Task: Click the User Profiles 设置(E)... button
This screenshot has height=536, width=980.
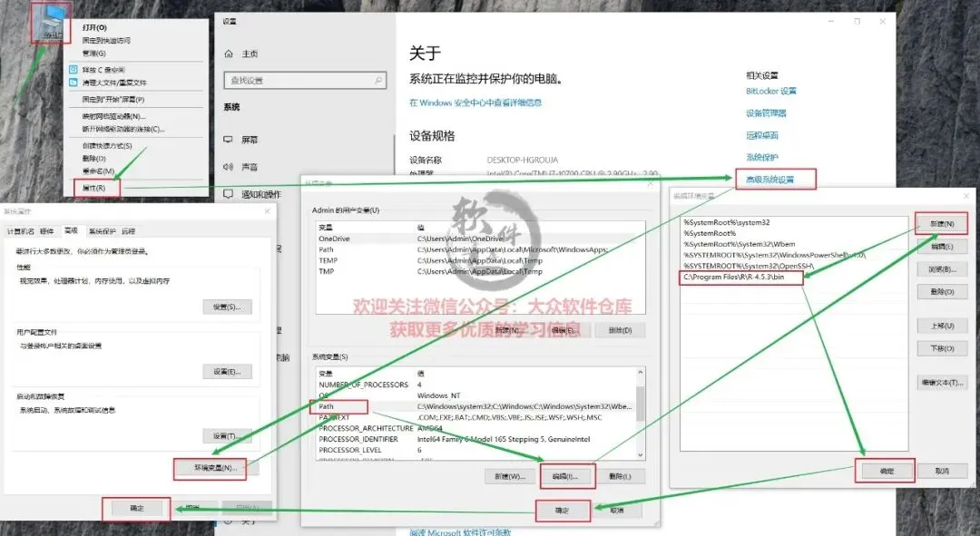Action: pyautogui.click(x=227, y=371)
